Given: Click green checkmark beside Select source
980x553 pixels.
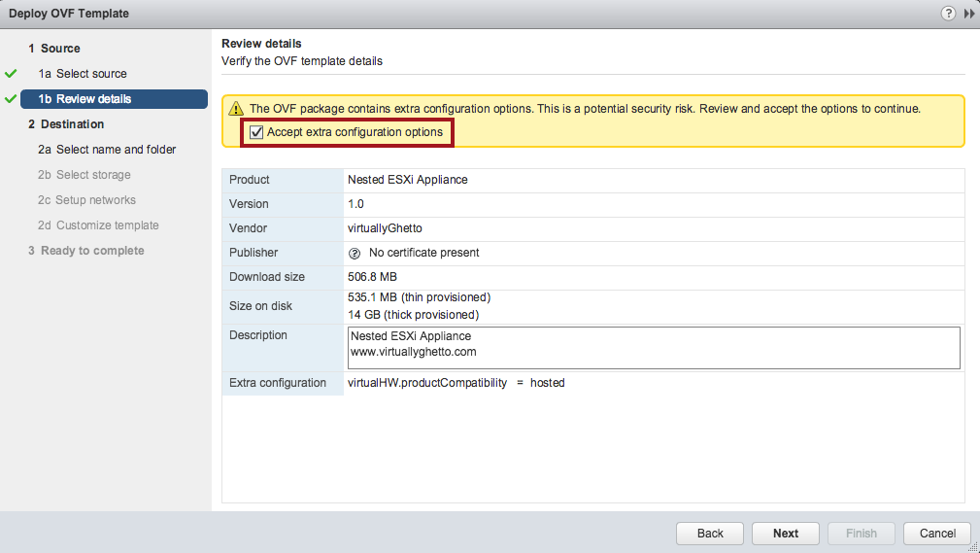Looking at the screenshot, I should coord(11,74).
